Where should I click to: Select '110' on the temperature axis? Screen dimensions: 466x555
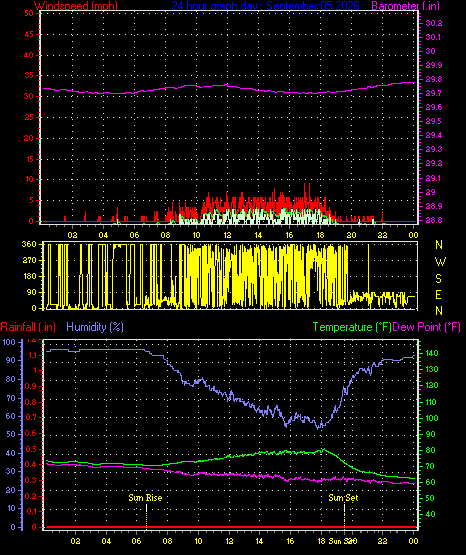point(431,402)
